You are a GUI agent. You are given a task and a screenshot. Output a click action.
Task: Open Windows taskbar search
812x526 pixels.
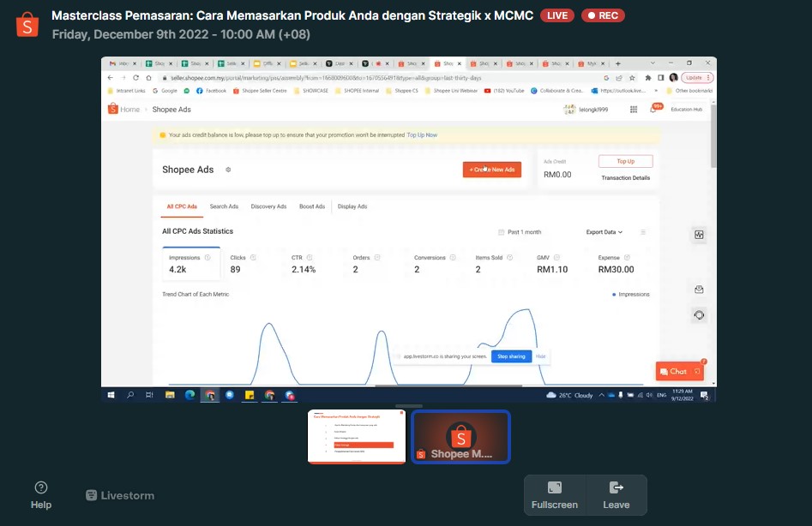[x=130, y=395]
